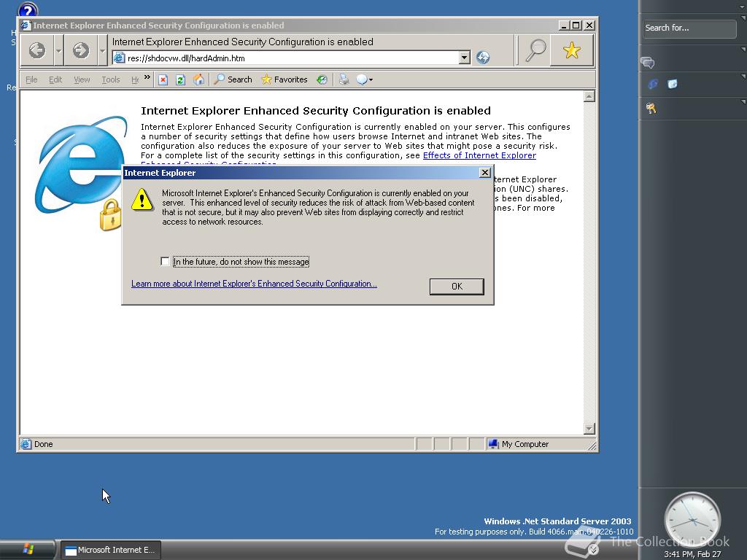Click the sidebar chat bubbles icon
This screenshot has width=747, height=560.
tap(648, 62)
